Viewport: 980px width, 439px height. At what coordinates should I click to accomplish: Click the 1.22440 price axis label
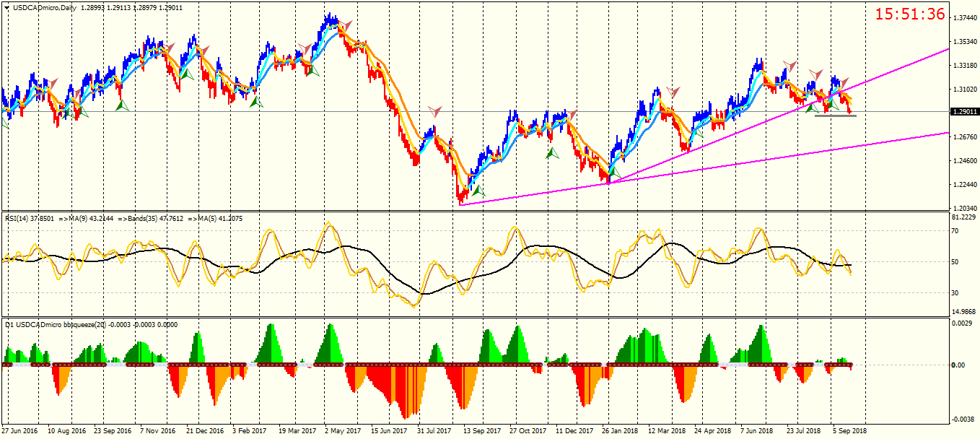pos(966,185)
